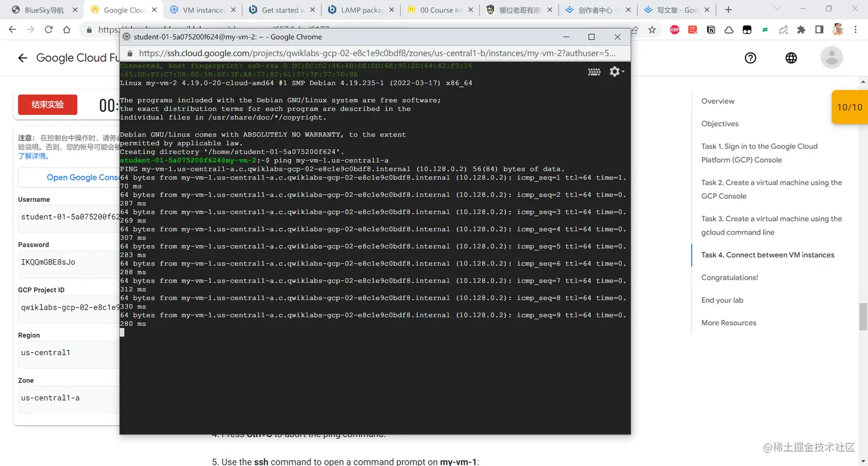
Task: Open the green chat extension icon
Action: pos(765,29)
